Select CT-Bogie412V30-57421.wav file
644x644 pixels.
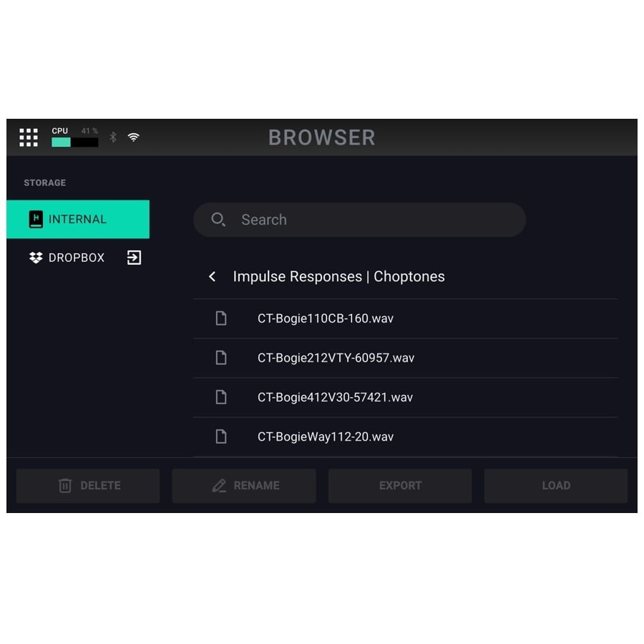[406, 397]
